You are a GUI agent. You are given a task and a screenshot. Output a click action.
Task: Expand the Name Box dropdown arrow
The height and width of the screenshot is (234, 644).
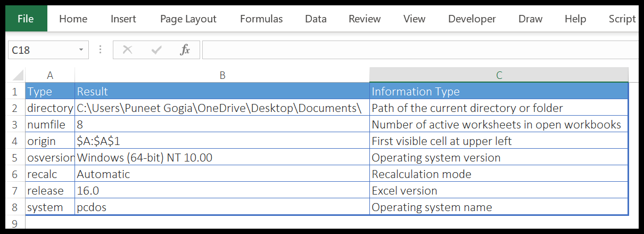click(x=81, y=50)
